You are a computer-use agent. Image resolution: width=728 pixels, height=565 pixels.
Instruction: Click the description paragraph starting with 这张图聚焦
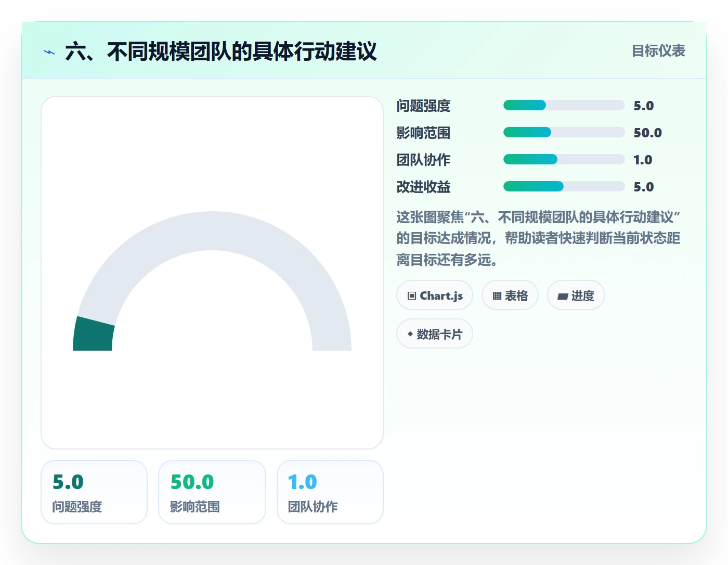click(x=538, y=238)
